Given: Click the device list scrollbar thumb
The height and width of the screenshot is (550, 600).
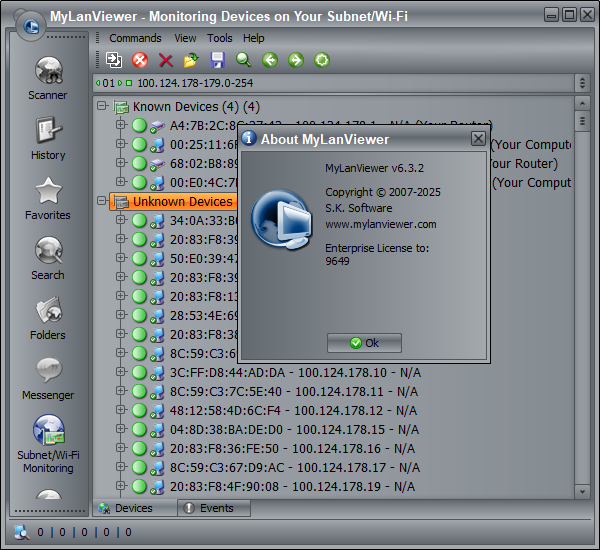Looking at the screenshot, I should point(582,121).
